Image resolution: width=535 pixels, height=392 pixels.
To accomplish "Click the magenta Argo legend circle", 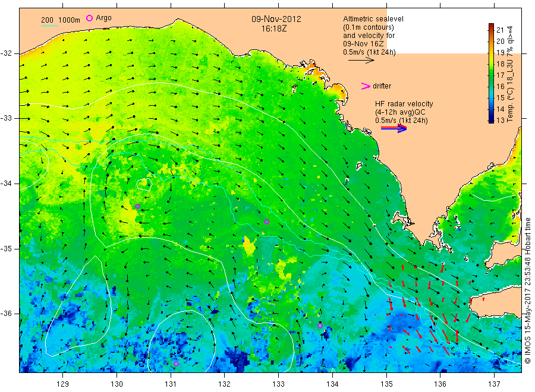I will [89, 18].
